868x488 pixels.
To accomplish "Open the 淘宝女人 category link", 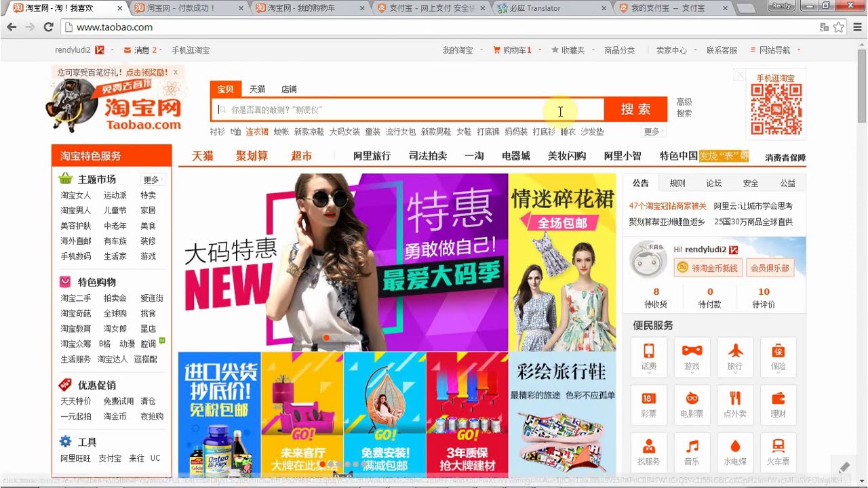I will pos(75,195).
